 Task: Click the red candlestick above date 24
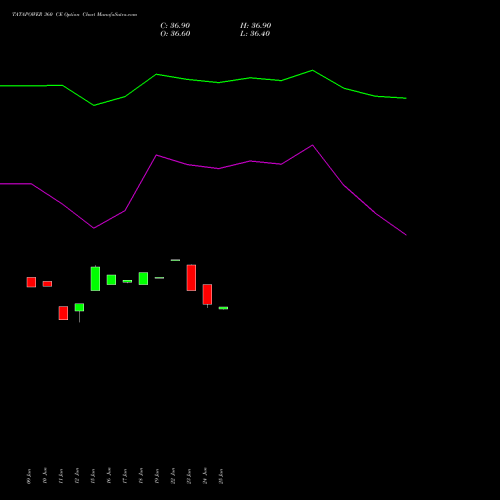pos(207,295)
